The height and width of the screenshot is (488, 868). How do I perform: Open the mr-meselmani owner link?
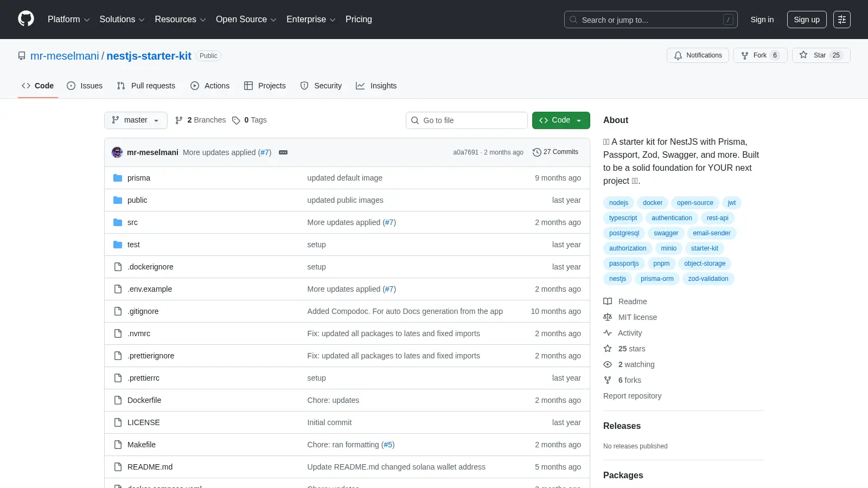click(65, 56)
